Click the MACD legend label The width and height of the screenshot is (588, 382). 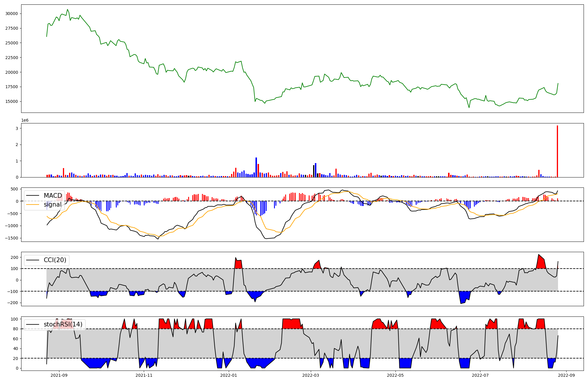point(53,196)
